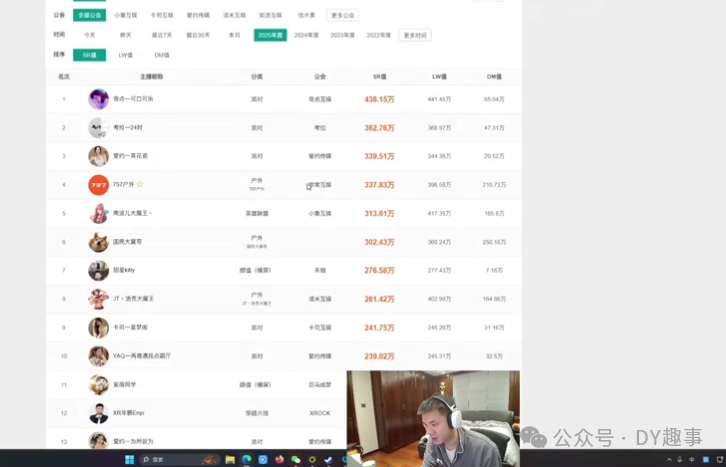Filter by guild 卡司互娱
This screenshot has height=467, width=726.
[162, 15]
